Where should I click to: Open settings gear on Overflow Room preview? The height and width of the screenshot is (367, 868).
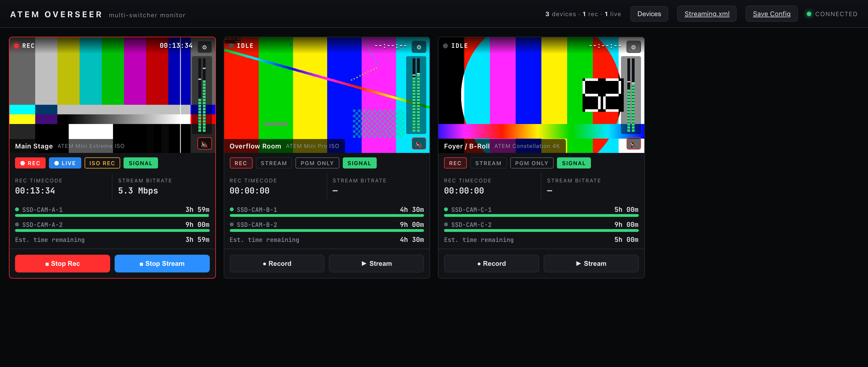[419, 47]
